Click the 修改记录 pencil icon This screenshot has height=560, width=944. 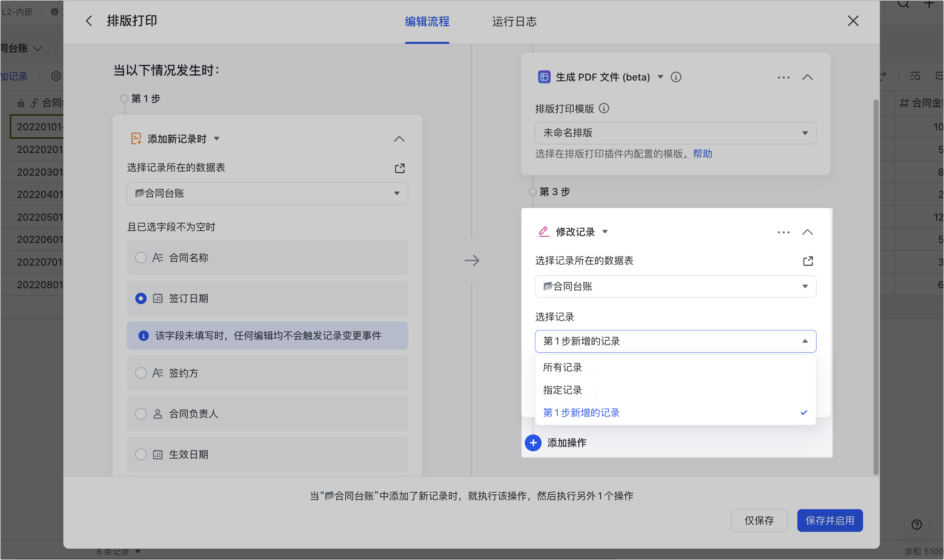[x=544, y=232]
